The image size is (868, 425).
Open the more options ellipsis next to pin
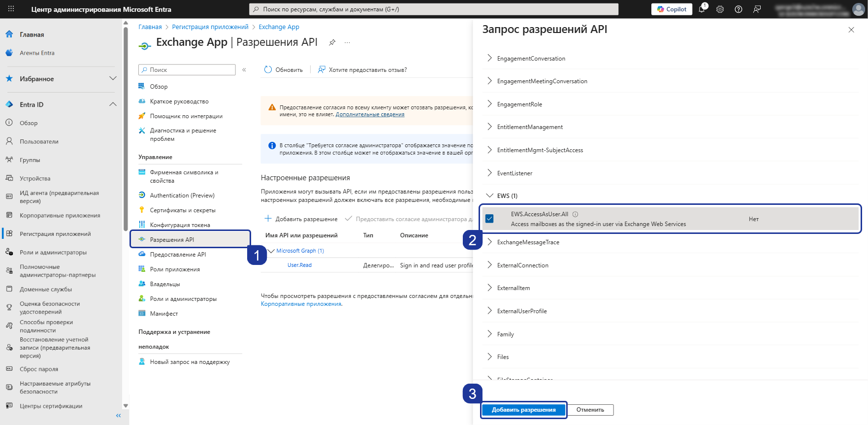coord(347,42)
